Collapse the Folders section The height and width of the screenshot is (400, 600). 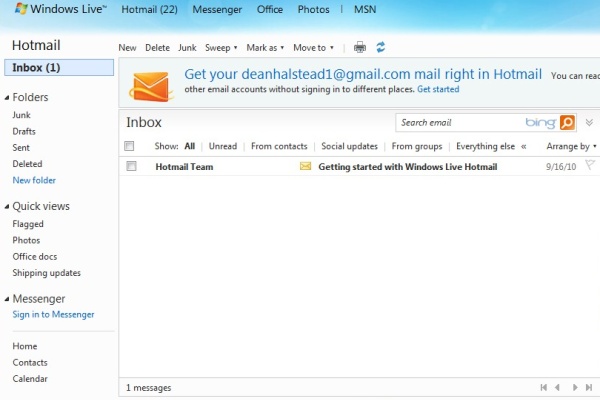coord(7,98)
